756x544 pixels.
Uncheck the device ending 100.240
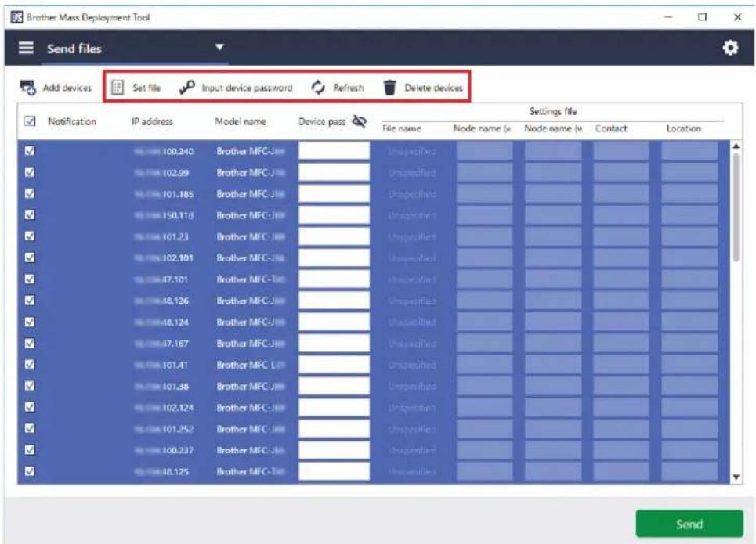pos(30,151)
